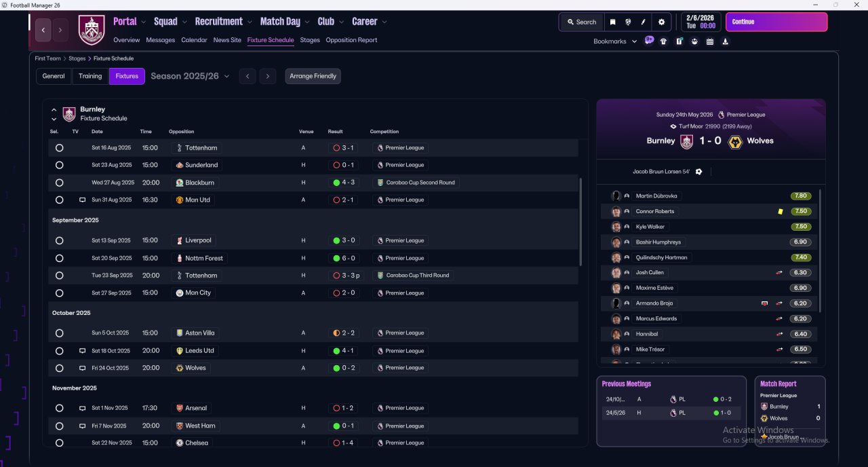
Task: Click the yellow card icon on Connor Roberts
Action: [781, 212]
